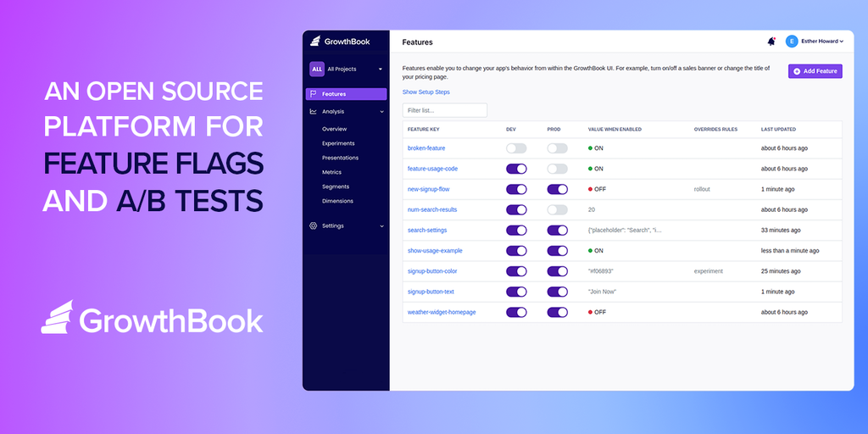Click the Settings hexagon icon in the sidebar
The height and width of the screenshot is (434, 868).
[314, 225]
